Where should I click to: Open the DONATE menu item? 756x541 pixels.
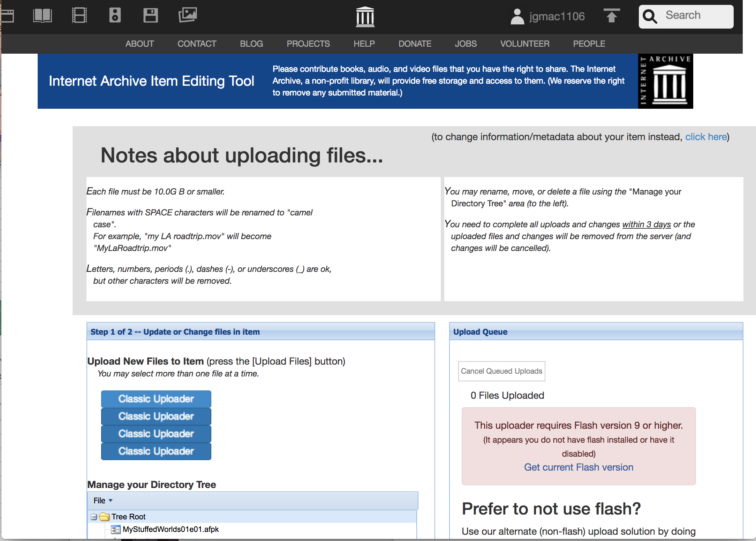click(415, 44)
